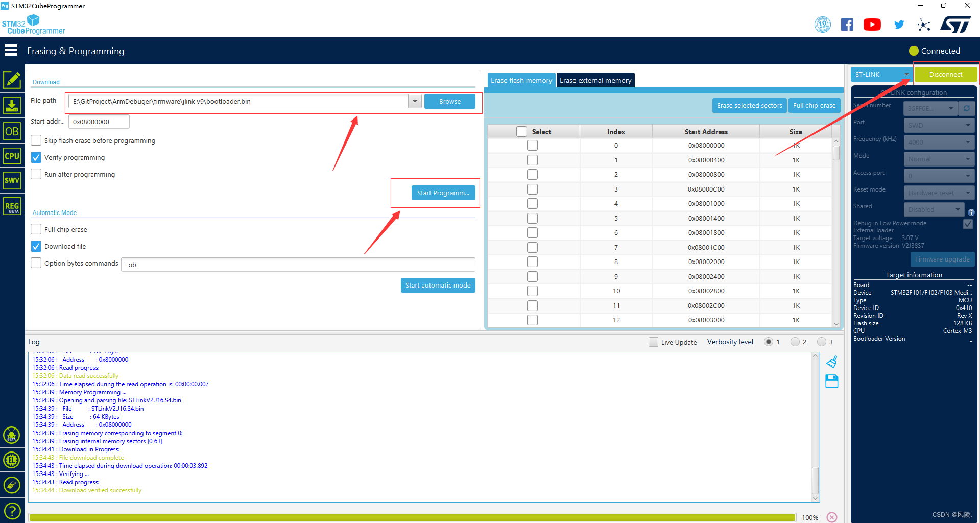Enable Run after programming
980x523 pixels.
36,174
